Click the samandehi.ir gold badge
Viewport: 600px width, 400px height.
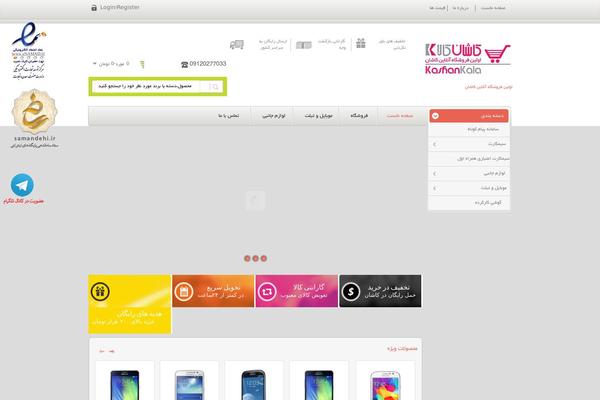point(34,118)
